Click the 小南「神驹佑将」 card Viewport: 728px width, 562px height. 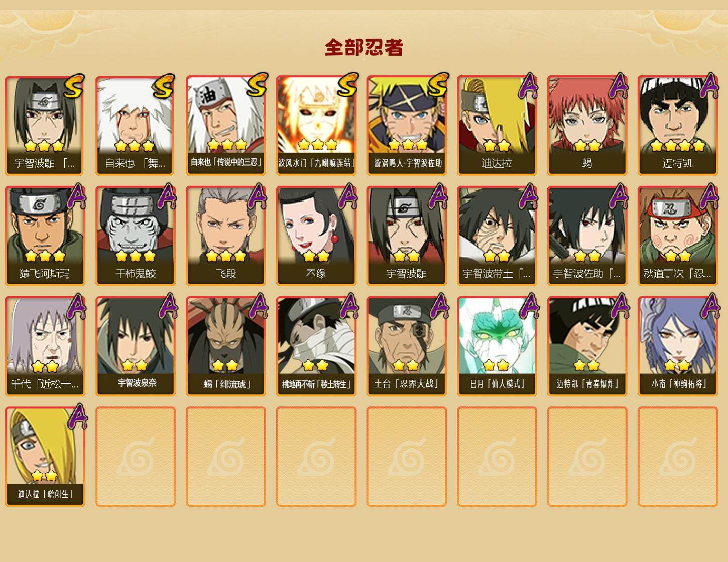[x=678, y=346]
